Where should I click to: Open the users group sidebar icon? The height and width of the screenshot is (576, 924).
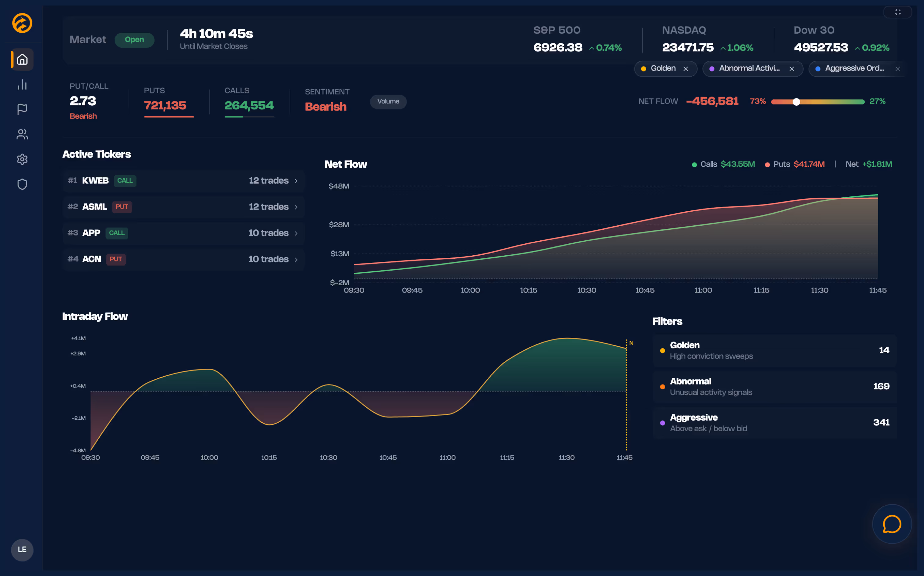click(x=22, y=134)
